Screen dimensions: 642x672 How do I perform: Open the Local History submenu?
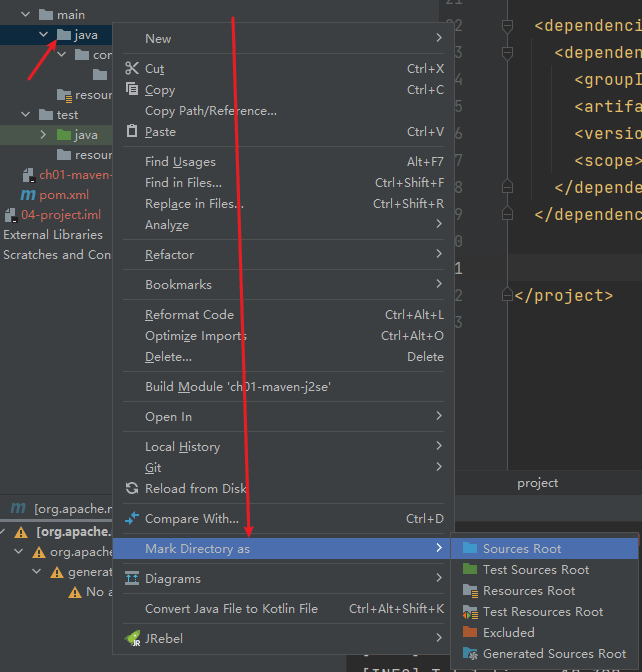point(283,446)
